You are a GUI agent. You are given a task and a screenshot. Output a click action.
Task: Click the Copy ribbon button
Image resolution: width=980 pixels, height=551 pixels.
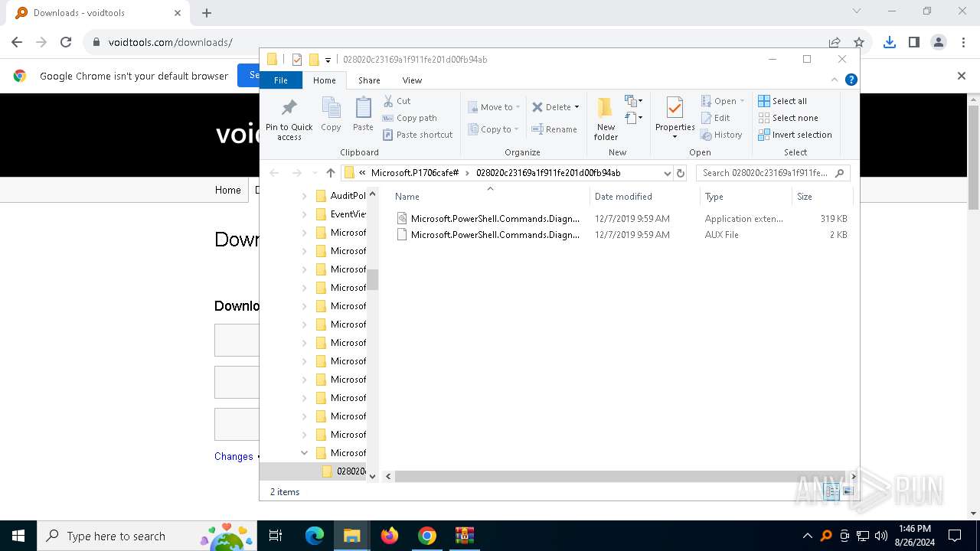point(331,115)
